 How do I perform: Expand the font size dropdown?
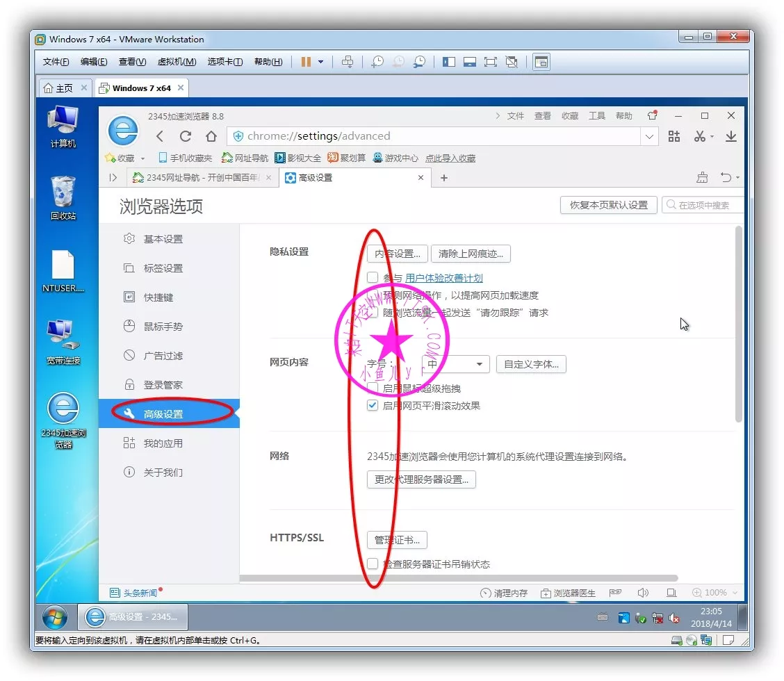pyautogui.click(x=456, y=364)
